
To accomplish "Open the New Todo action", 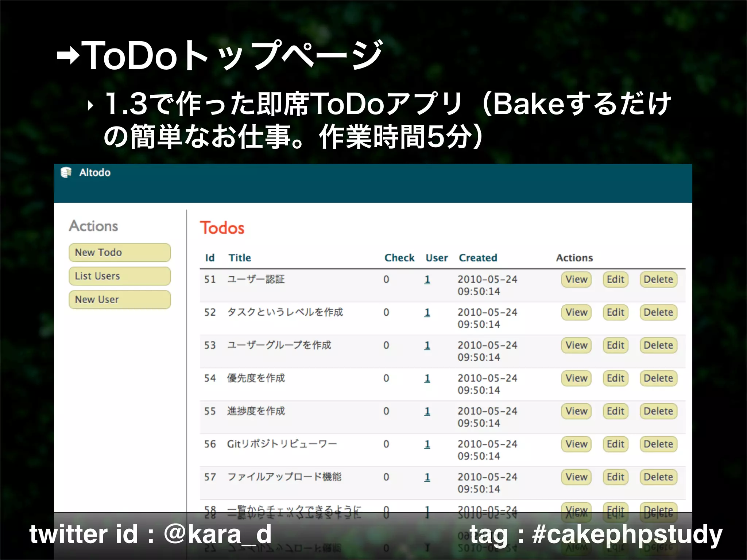I will [120, 252].
